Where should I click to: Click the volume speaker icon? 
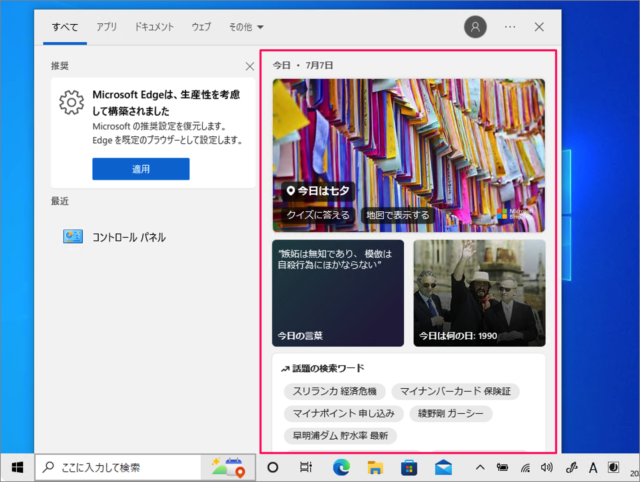pyautogui.click(x=547, y=467)
